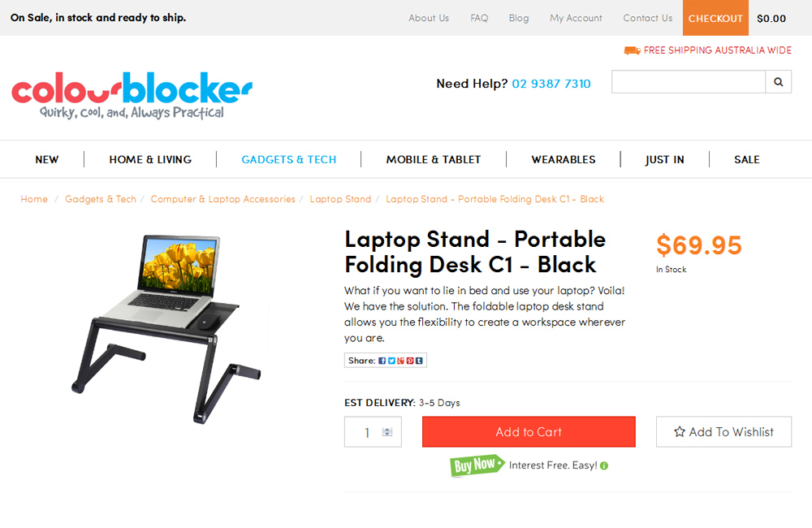Share product on Pinterest
This screenshot has width=812, height=528.
point(409,361)
